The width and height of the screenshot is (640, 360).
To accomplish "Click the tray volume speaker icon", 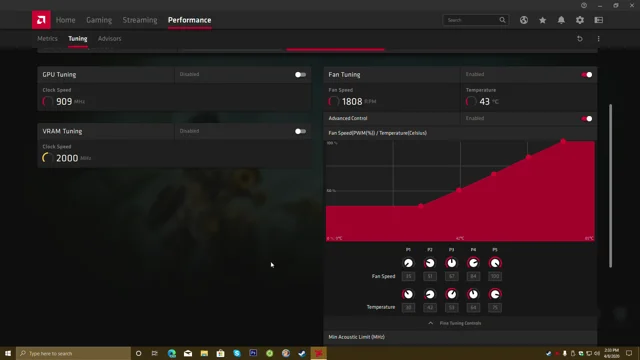I will tap(597, 353).
